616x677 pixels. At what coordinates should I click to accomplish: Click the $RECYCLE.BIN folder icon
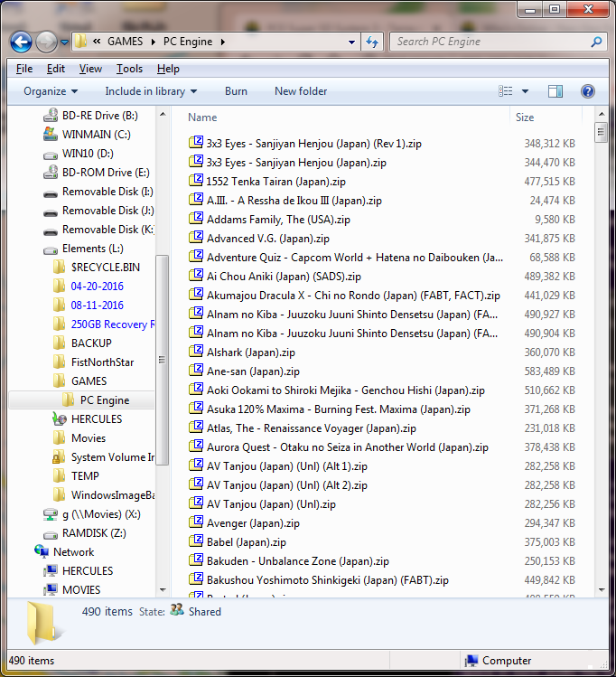click(59, 268)
